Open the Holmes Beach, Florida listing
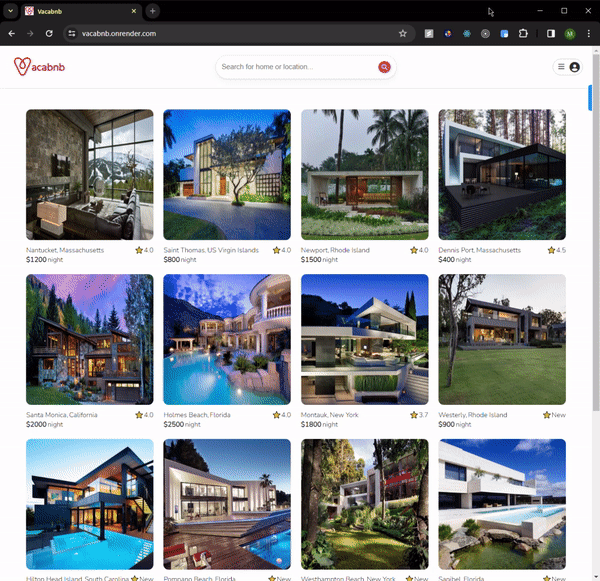Viewport: 600px width, 581px height. click(x=227, y=339)
